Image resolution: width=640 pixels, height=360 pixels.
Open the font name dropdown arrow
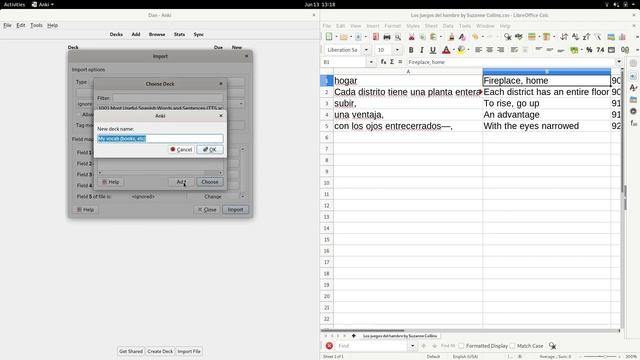click(366, 50)
